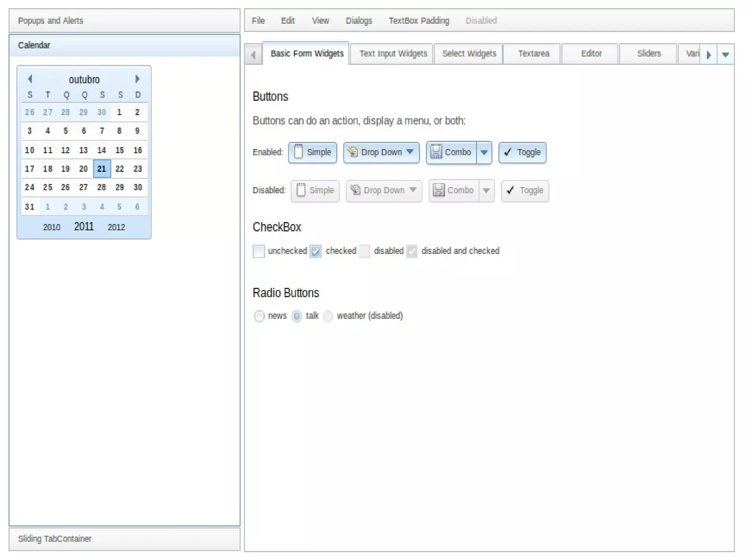Select October 1 in calendar
The height and width of the screenshot is (560, 747).
120,112
